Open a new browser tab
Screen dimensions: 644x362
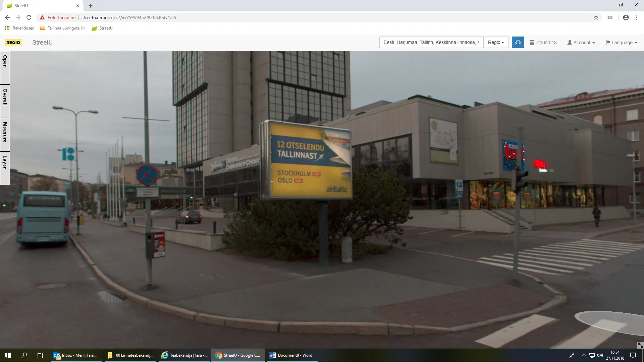[91, 6]
